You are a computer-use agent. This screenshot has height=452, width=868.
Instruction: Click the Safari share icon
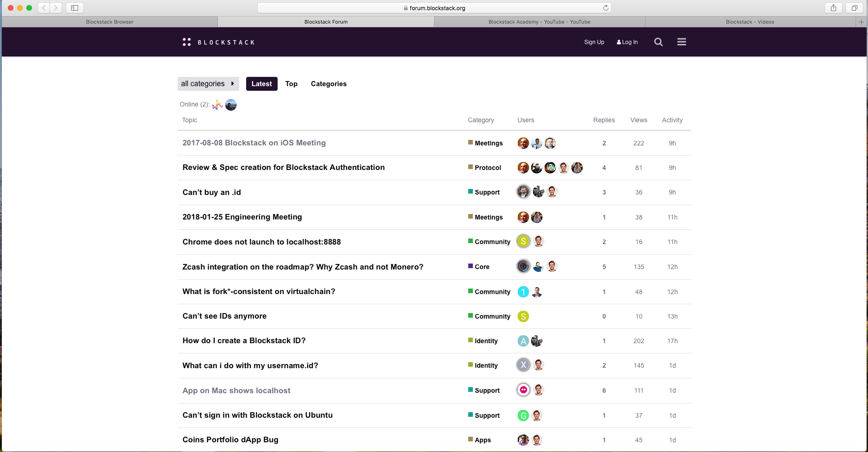(x=833, y=8)
